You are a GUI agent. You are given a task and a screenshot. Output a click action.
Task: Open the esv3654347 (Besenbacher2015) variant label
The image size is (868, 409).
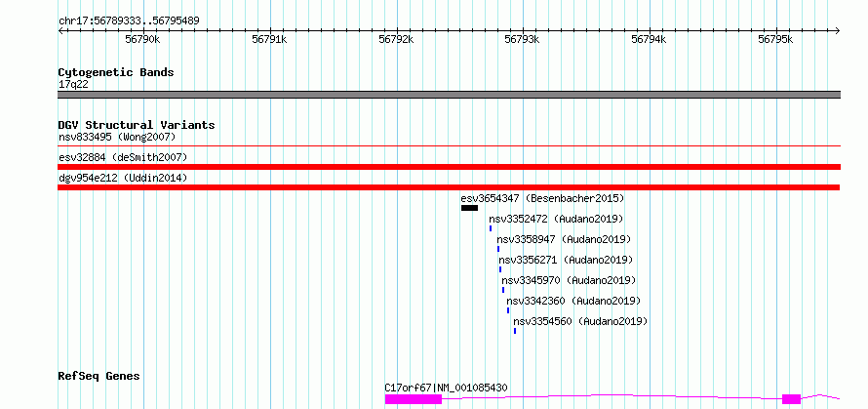pos(542,198)
